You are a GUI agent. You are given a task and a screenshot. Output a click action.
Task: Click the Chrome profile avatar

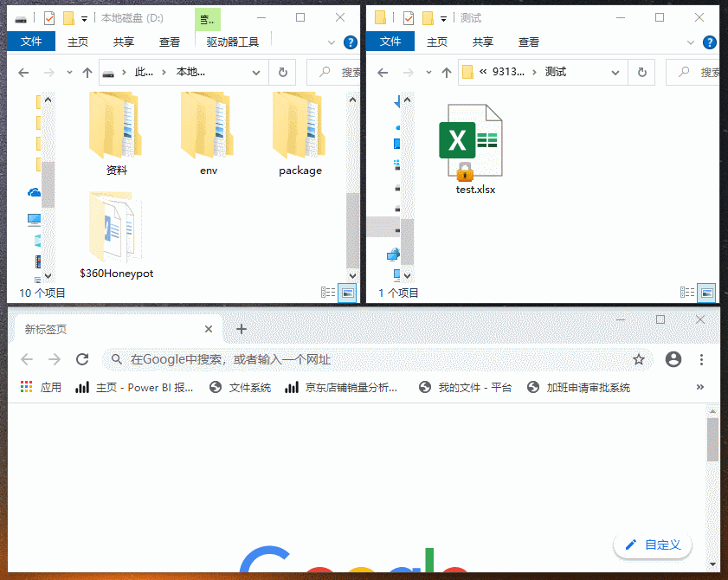click(x=673, y=359)
